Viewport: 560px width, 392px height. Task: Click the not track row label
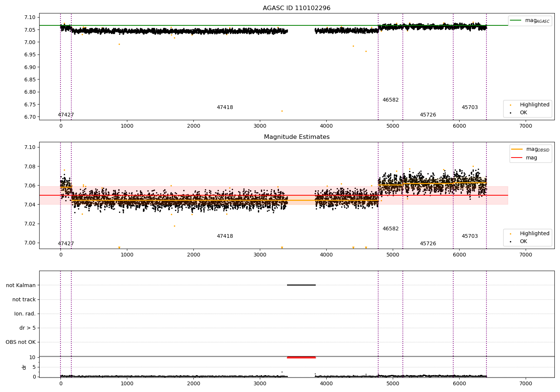pos(24,299)
